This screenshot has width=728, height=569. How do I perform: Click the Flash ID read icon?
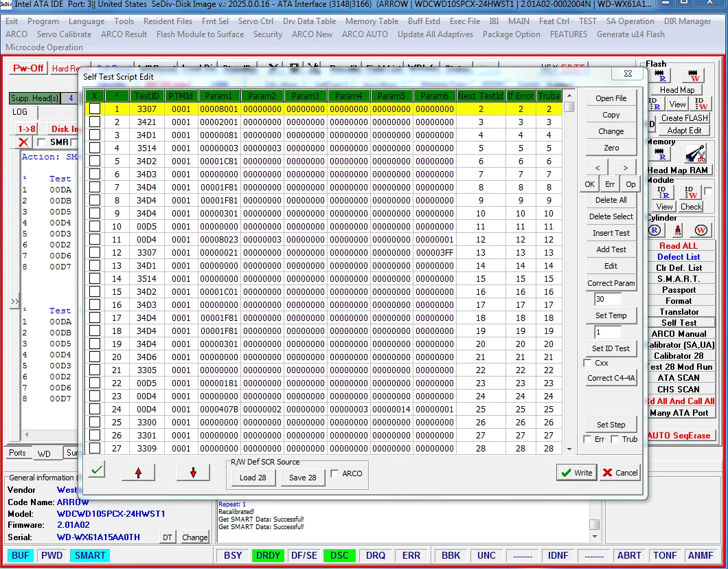click(x=655, y=104)
